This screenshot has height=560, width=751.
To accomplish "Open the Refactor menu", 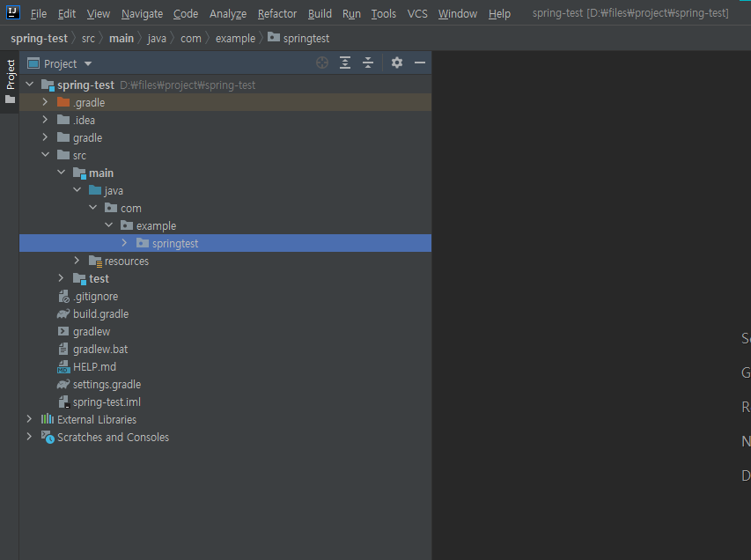I will click(x=276, y=13).
